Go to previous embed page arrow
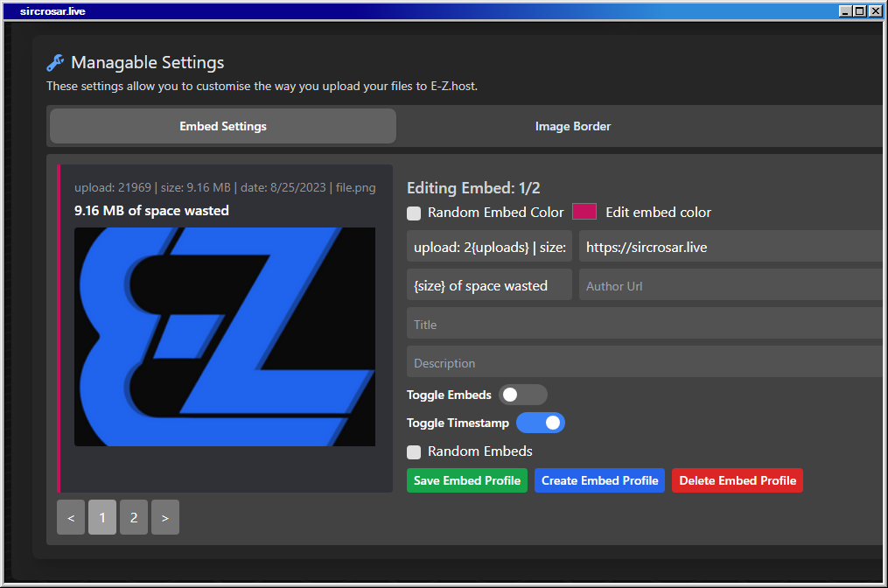 click(71, 517)
